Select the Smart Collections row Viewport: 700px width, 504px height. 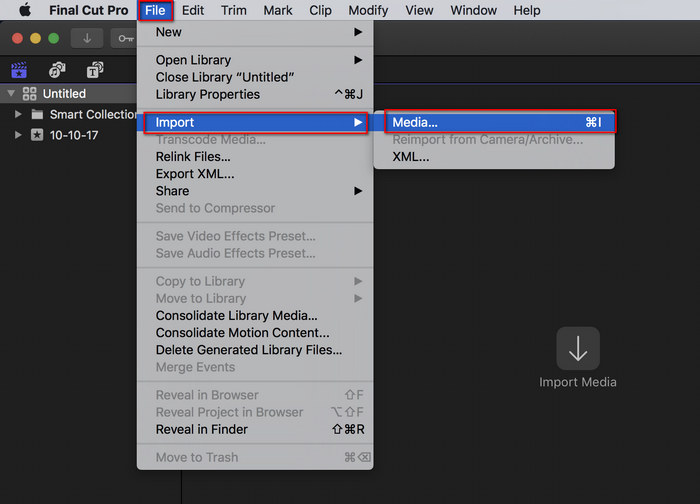point(68,115)
